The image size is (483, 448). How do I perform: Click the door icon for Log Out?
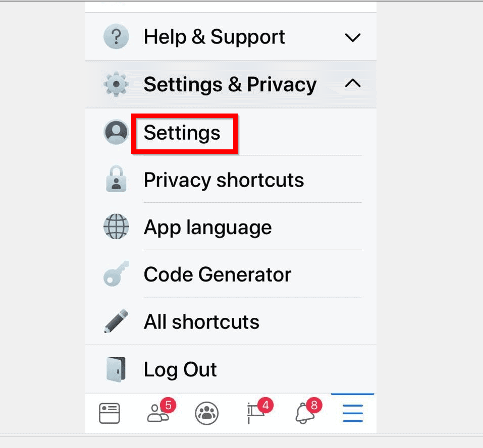click(x=116, y=369)
